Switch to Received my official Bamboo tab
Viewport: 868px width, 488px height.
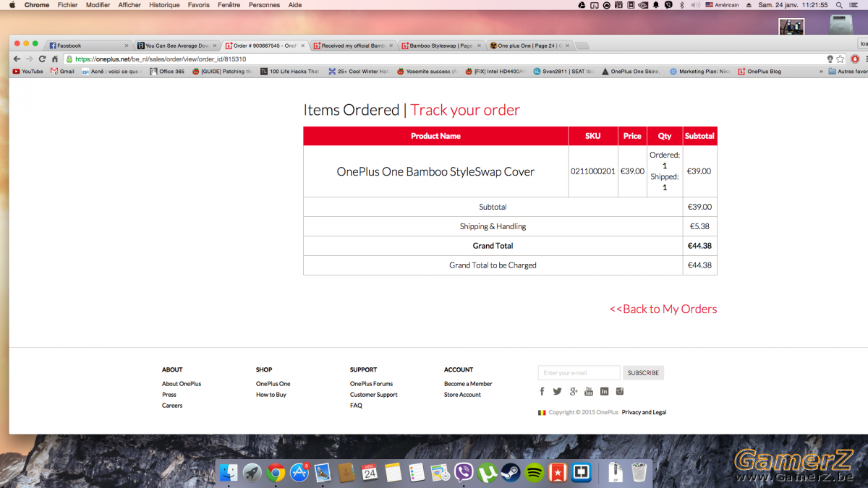[x=353, y=46]
